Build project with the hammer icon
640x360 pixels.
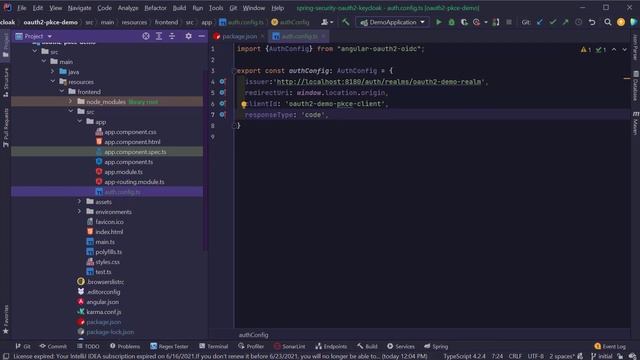pos(346,22)
